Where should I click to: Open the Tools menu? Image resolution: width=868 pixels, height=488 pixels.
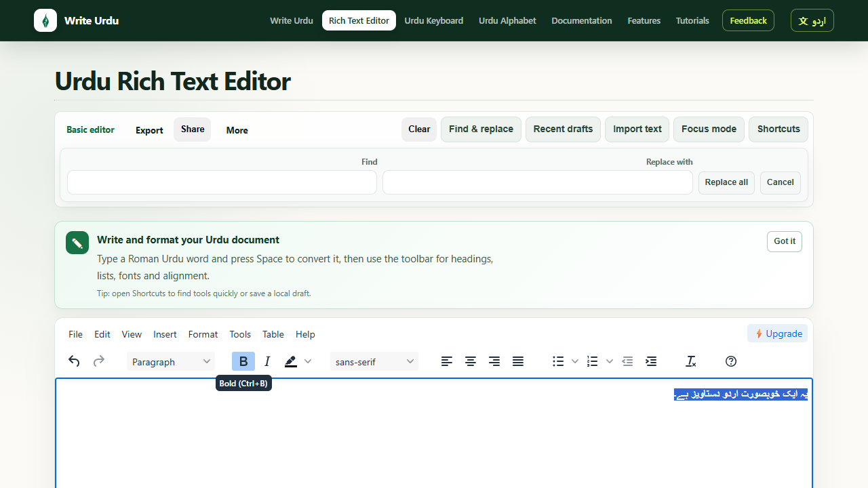pyautogui.click(x=240, y=334)
